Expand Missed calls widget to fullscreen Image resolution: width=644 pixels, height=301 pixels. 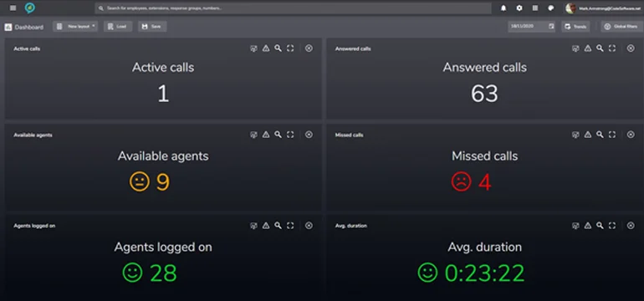pyautogui.click(x=612, y=135)
